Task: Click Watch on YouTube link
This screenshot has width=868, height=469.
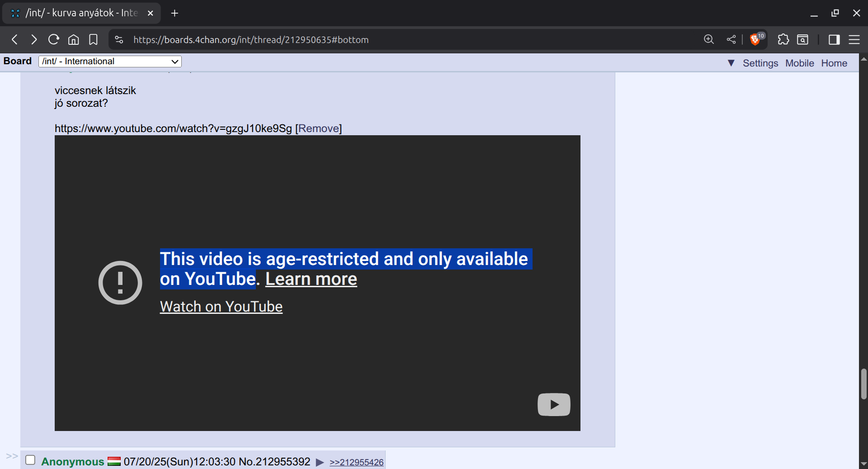Action: pos(221,307)
